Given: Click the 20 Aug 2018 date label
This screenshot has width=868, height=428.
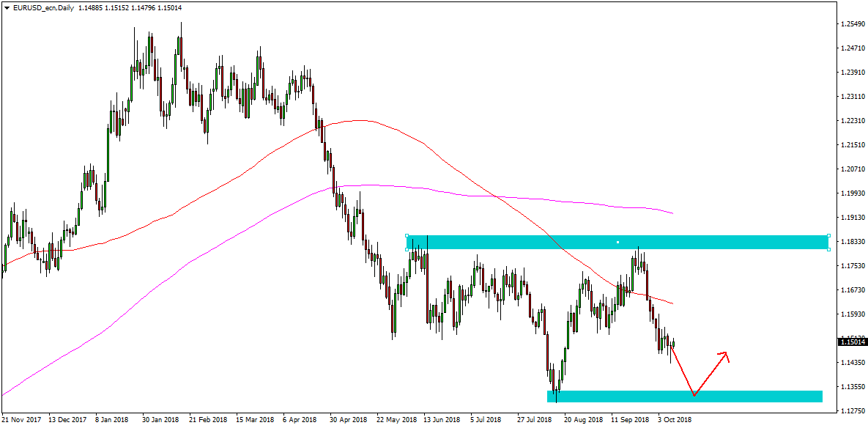Looking at the screenshot, I should coord(583,420).
